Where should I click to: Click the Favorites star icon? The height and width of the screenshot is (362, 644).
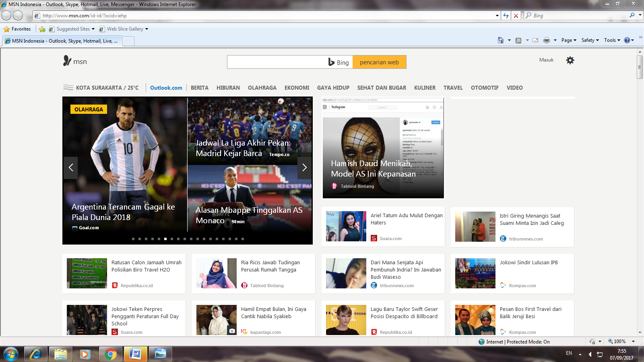point(6,29)
